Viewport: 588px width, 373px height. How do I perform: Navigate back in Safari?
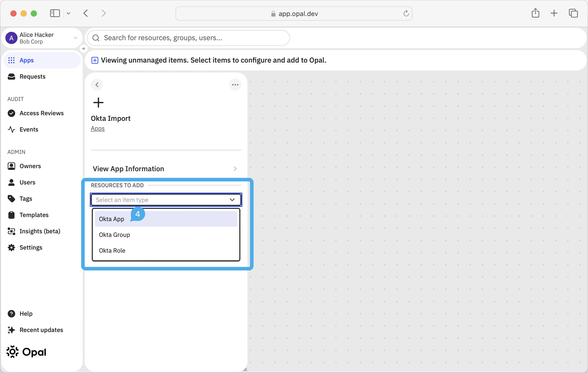tap(86, 13)
